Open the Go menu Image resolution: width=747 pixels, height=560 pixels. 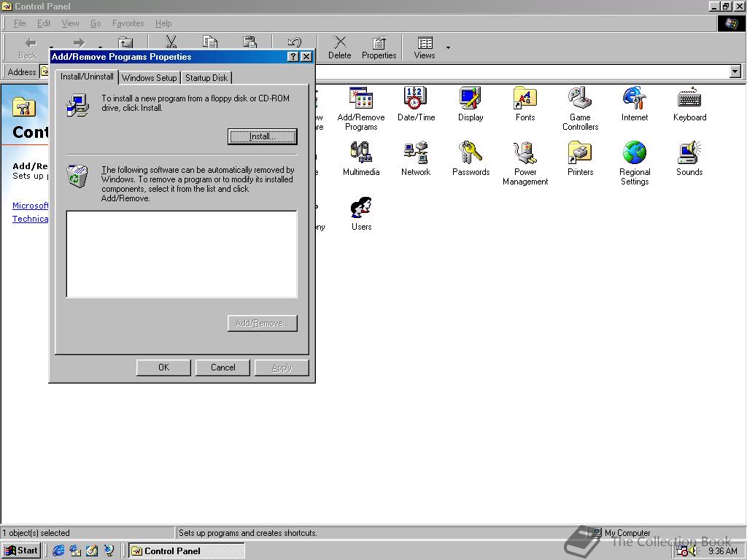96,23
